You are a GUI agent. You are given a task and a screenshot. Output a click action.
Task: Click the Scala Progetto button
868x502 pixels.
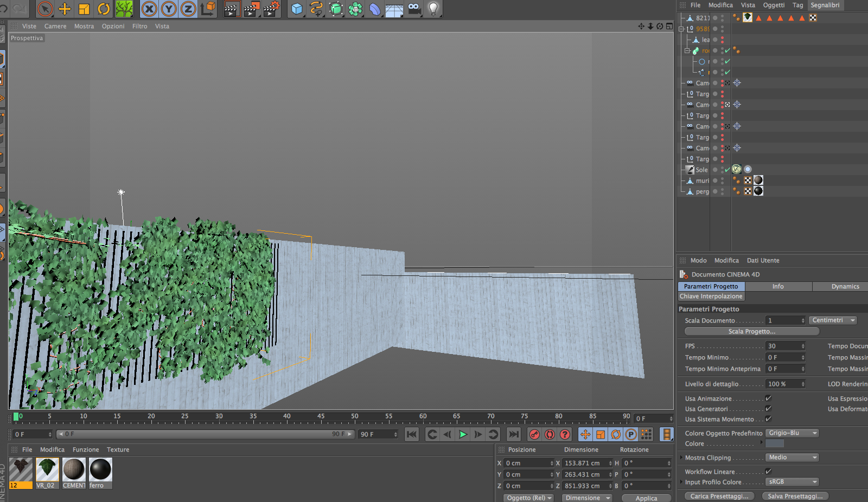pyautogui.click(x=751, y=331)
